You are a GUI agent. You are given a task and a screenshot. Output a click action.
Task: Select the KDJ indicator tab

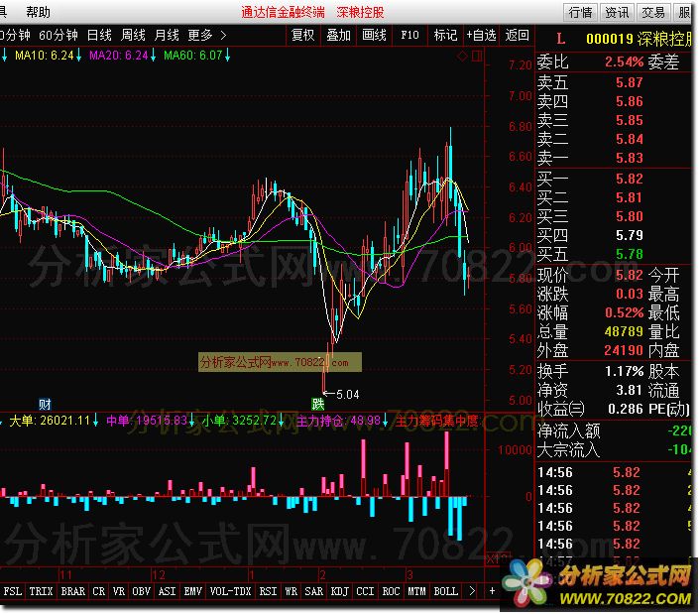click(339, 591)
